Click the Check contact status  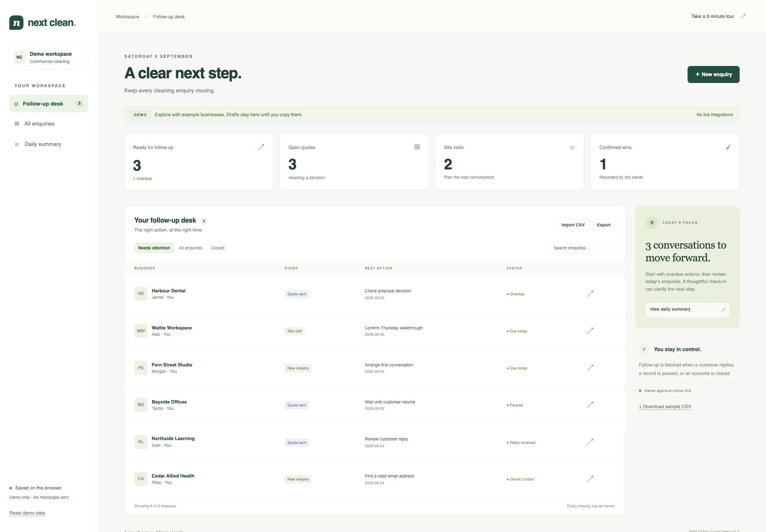pyautogui.click(x=520, y=479)
